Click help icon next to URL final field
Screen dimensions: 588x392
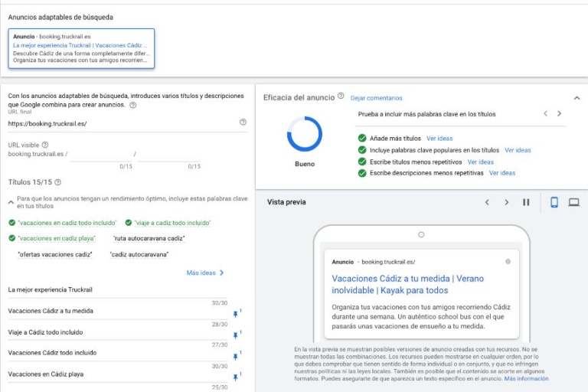pos(243,122)
